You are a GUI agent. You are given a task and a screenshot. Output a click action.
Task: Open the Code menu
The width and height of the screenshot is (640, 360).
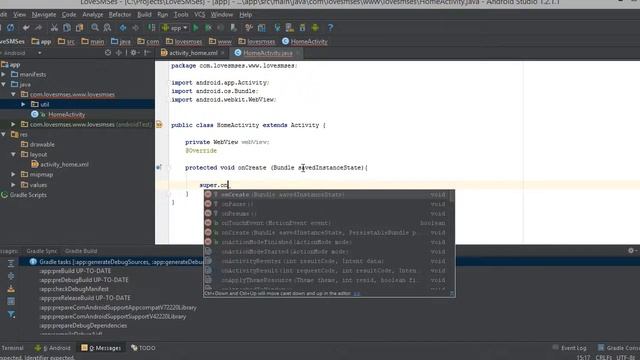[69, 15]
